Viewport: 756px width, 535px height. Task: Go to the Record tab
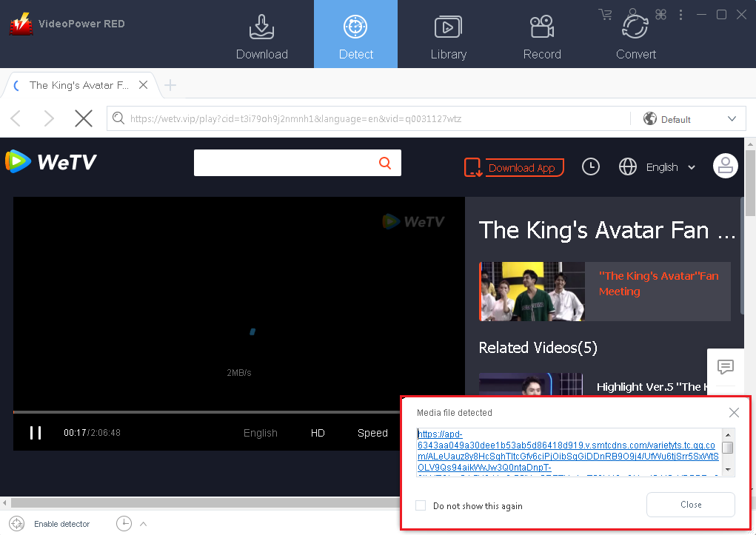(x=542, y=37)
